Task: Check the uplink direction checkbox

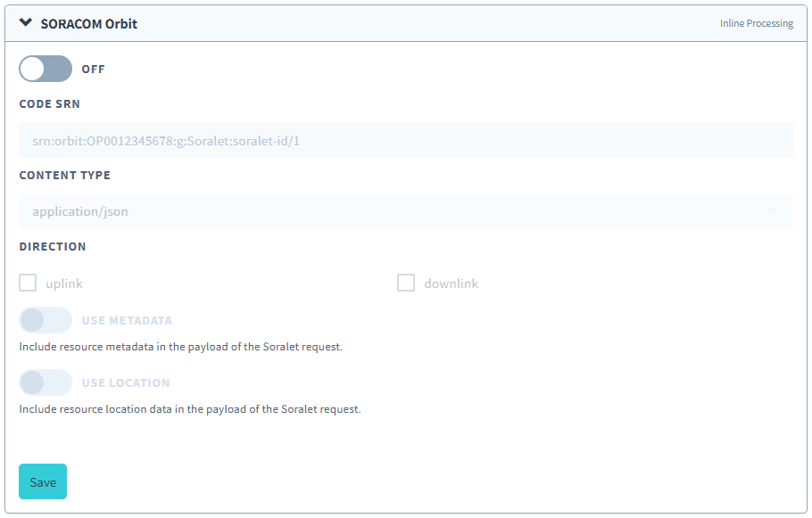Action: coord(28,284)
